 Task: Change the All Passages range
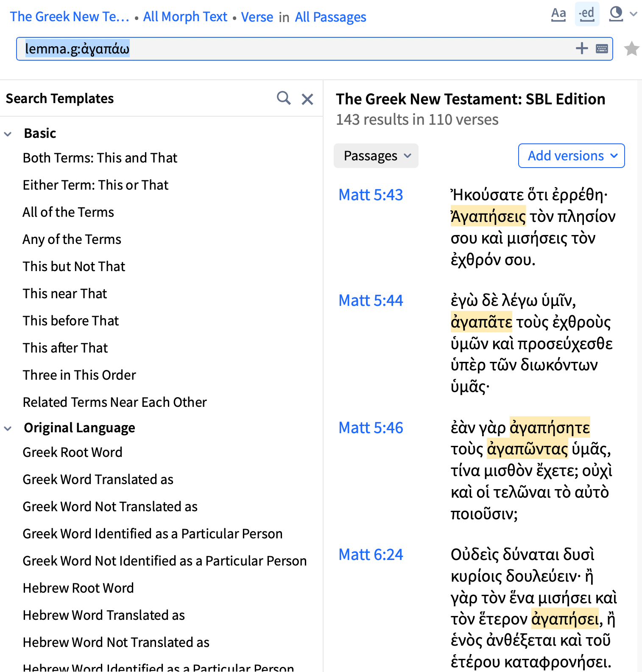tap(330, 17)
